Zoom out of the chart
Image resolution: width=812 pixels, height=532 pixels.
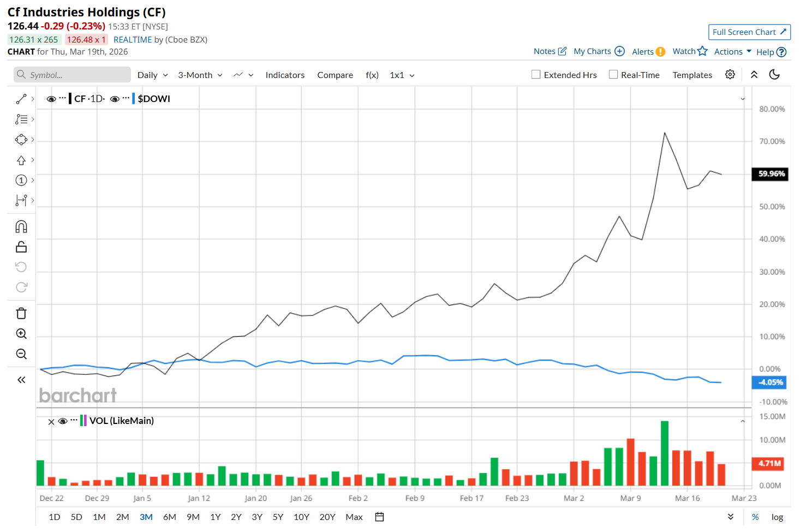point(21,354)
